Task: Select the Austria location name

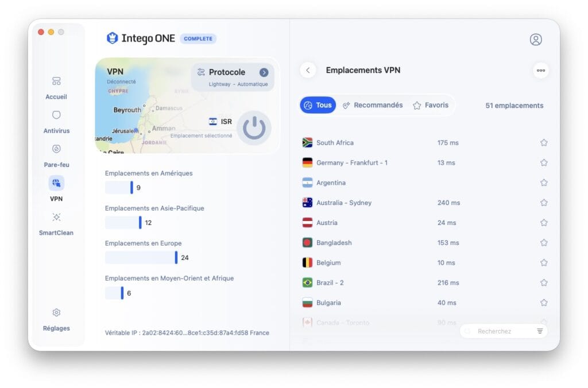Action: [327, 223]
